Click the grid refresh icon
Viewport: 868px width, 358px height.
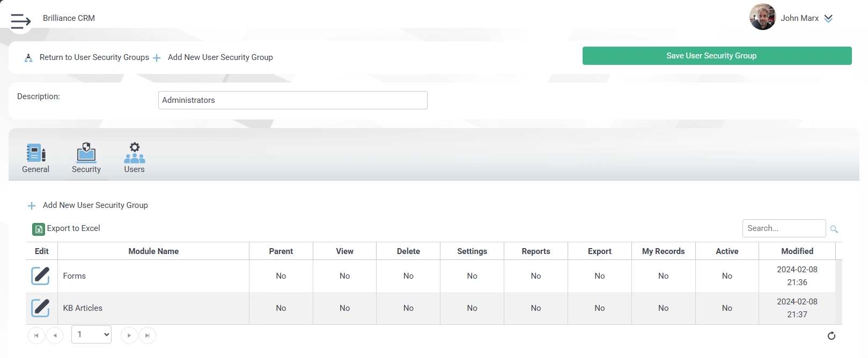(831, 336)
